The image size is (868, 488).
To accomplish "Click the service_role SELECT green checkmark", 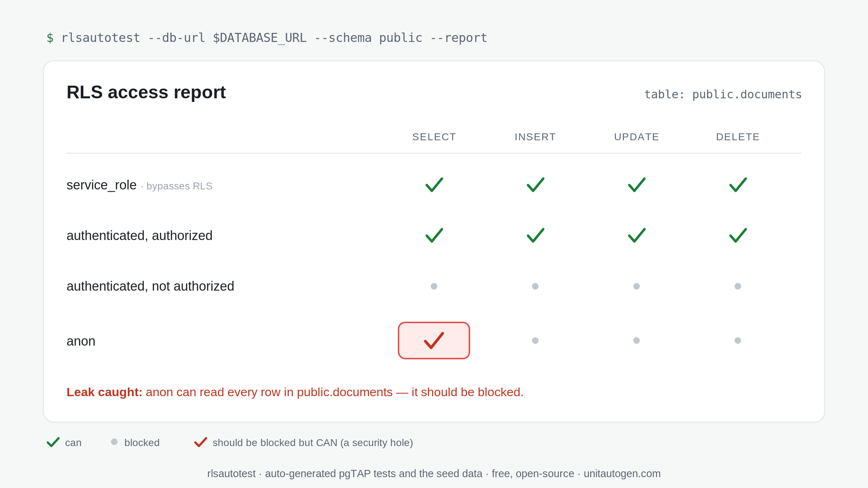I will (434, 185).
